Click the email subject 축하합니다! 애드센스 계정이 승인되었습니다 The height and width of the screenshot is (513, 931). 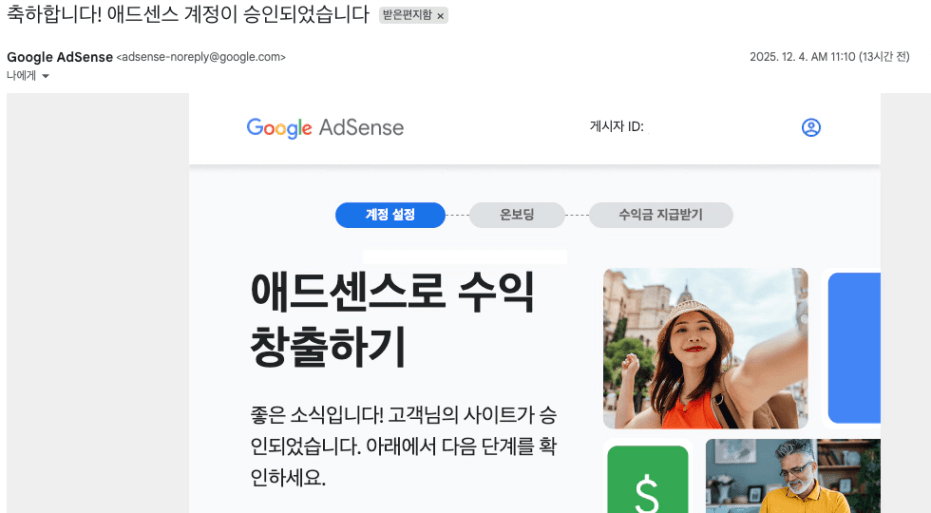coord(188,14)
